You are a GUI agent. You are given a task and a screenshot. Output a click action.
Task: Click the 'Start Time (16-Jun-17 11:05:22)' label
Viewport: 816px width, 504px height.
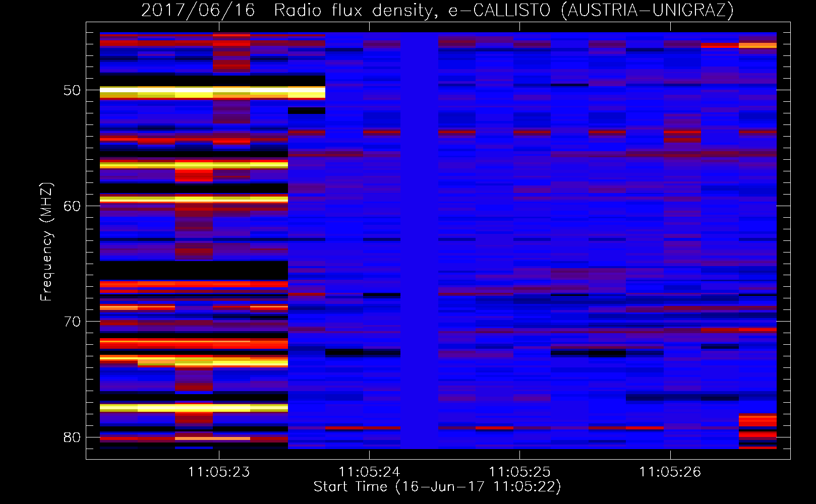(437, 487)
